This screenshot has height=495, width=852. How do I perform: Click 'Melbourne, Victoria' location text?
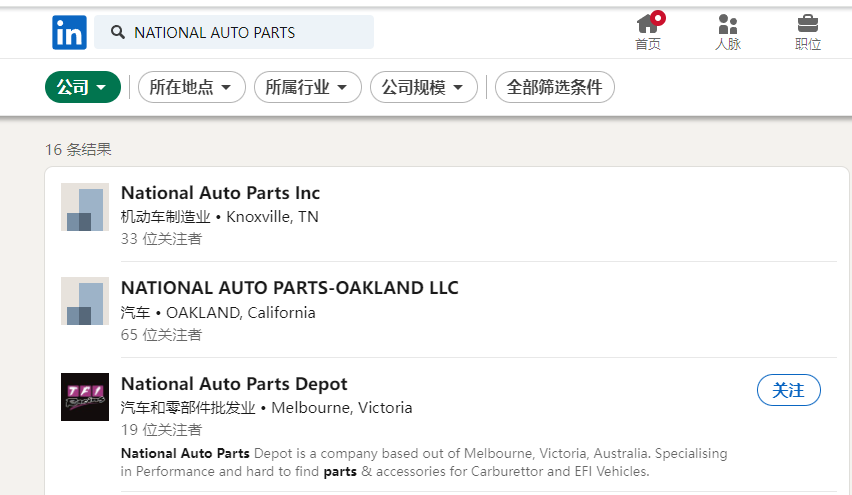tap(342, 408)
